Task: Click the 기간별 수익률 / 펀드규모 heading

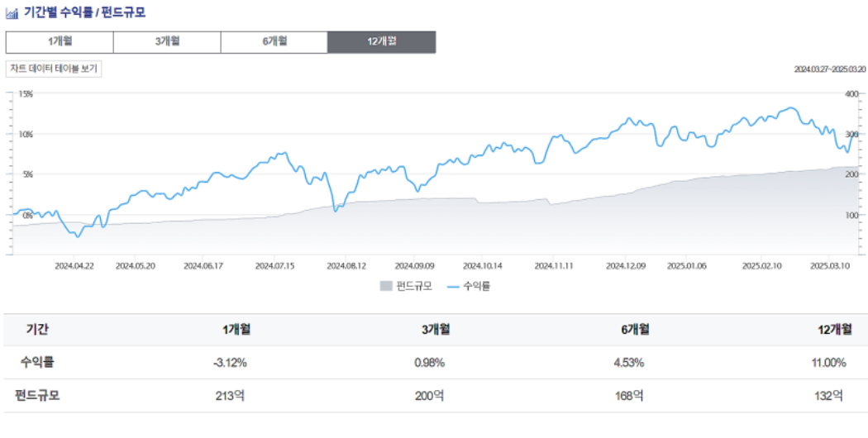Action: pos(84,12)
